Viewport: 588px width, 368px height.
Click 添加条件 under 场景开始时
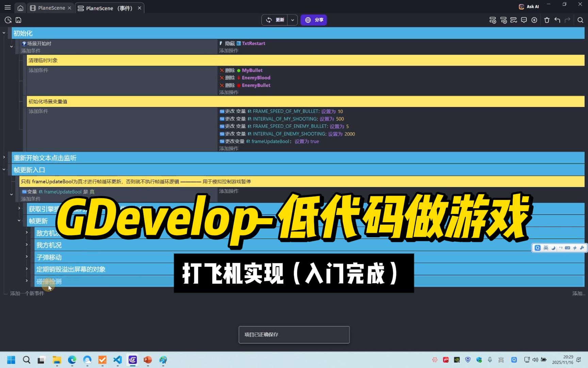pos(31,51)
